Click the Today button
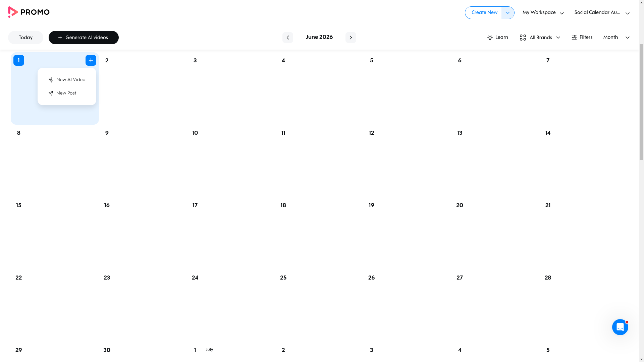644x362 pixels. 25,38
